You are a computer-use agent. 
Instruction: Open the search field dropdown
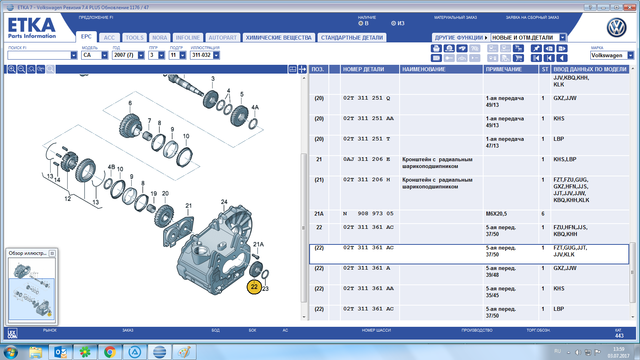74,55
